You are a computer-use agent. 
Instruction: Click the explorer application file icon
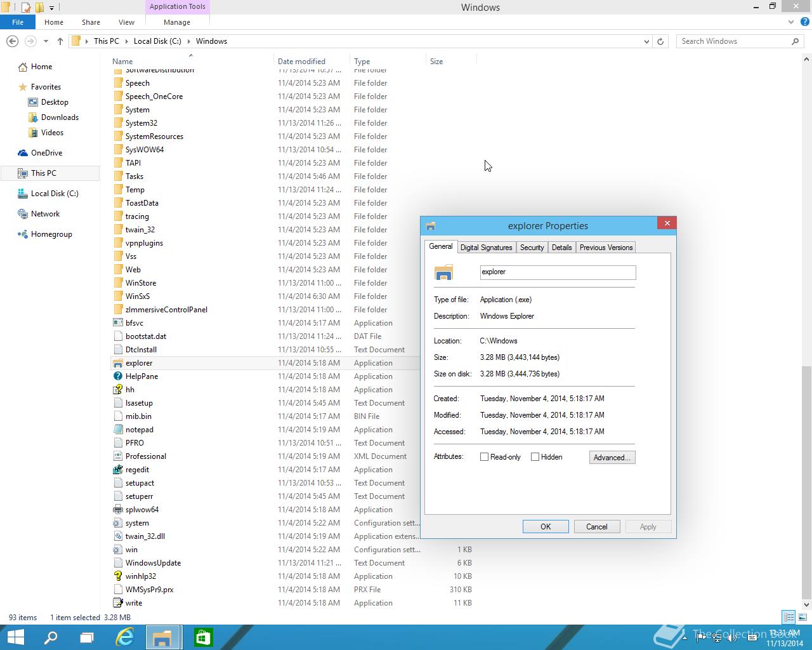pos(117,363)
